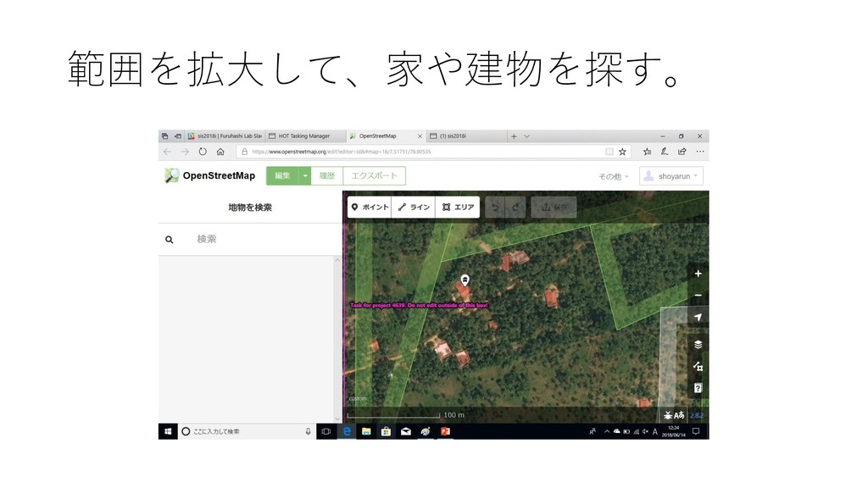
Task: Open the browser three-dot settings menu
Action: [699, 152]
